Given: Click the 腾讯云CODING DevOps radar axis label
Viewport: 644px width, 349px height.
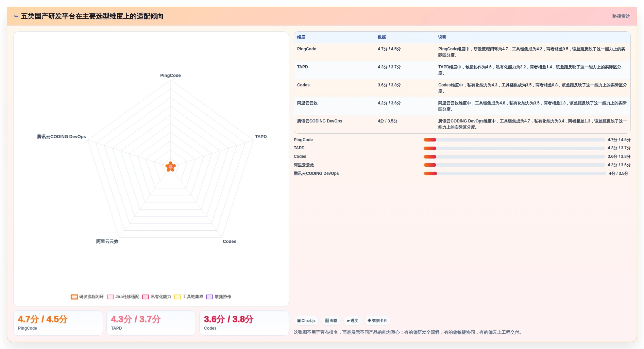Looking at the screenshot, I should click(62, 137).
